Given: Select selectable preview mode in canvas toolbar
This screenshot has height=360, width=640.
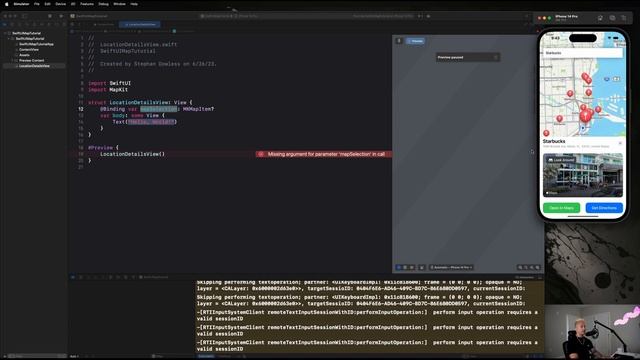Looking at the screenshot, I should (x=405, y=267).
